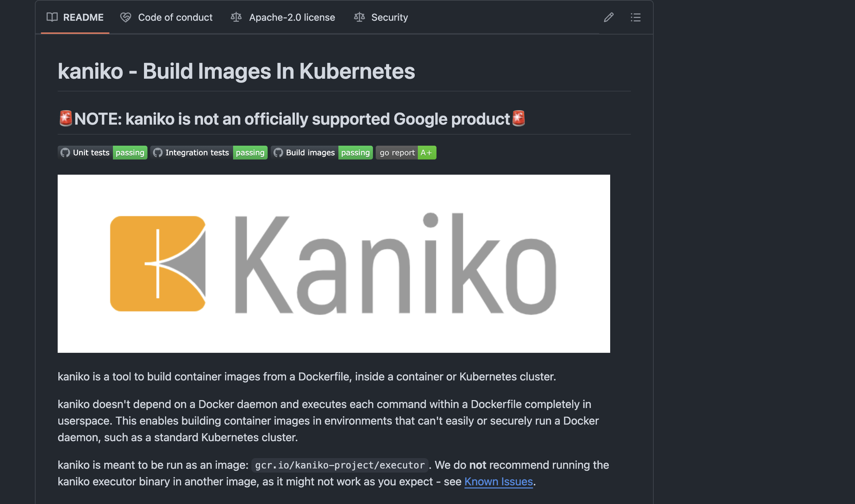Click the GitHub logo on the Integration tests badge
The height and width of the screenshot is (504, 855).
coord(158,152)
